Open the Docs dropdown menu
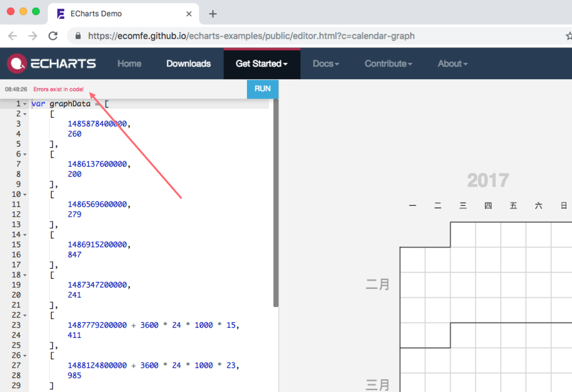Image resolution: width=572 pixels, height=392 pixels. coord(326,63)
